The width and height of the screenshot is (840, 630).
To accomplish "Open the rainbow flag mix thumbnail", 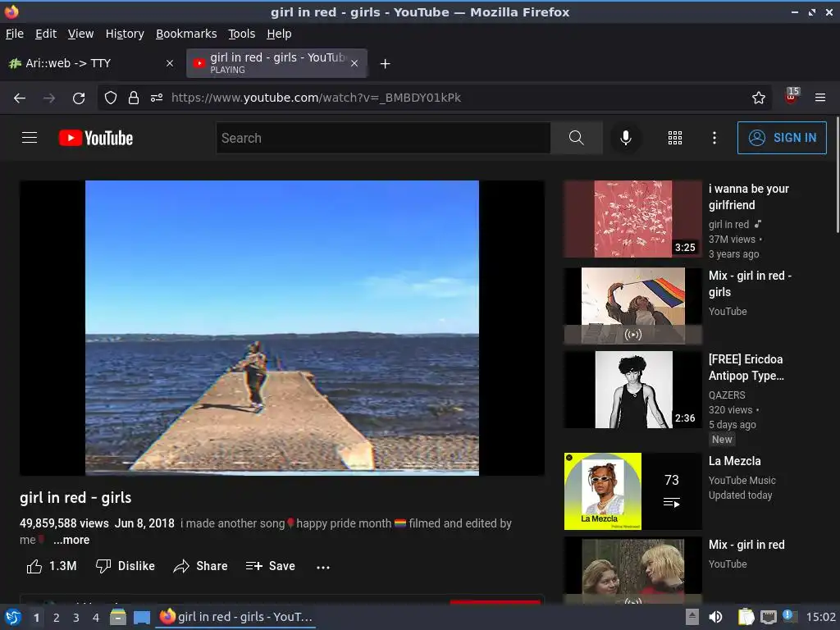I will [632, 306].
